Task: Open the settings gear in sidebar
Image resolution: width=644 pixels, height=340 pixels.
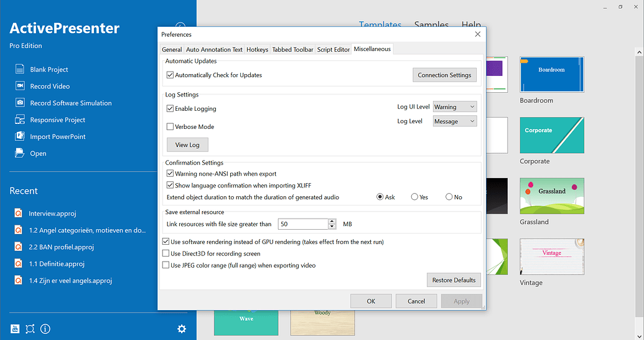Action: click(182, 329)
